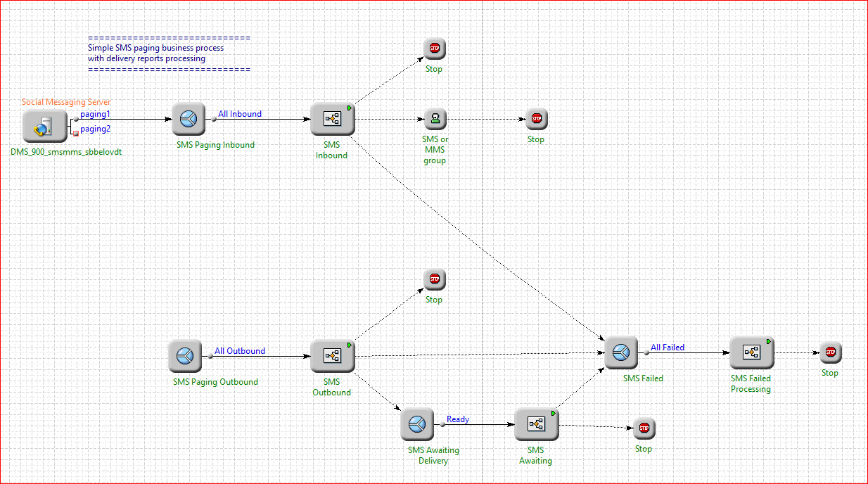Click the Stop icon above SMS Outbound
This screenshot has height=484, width=868.
[435, 279]
